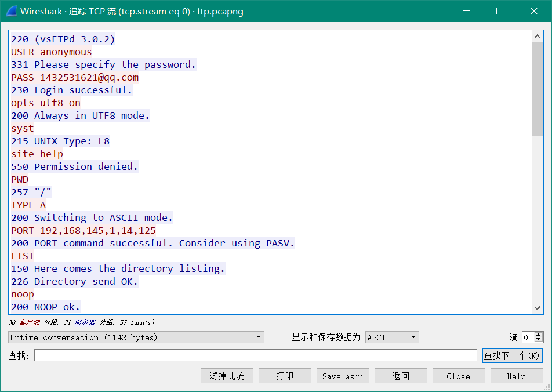The image size is (552, 392).
Task: Click the line '220 (vsFTPd 3.0.2)'
Action: [63, 39]
